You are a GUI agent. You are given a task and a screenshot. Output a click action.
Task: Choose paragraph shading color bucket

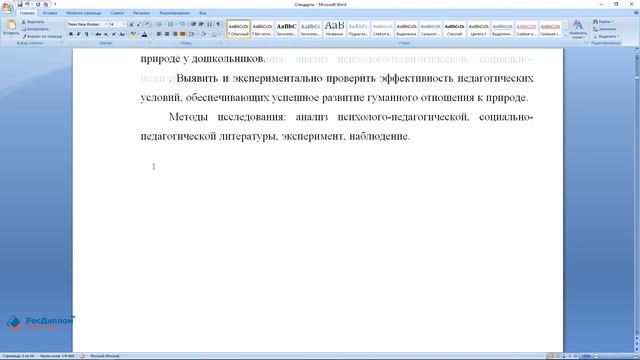coord(203,34)
